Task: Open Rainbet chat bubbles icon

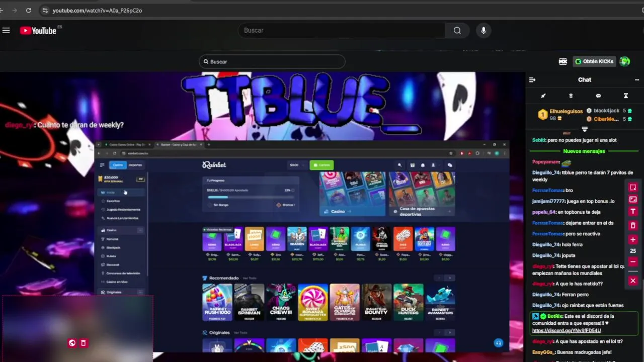Action: click(x=450, y=165)
